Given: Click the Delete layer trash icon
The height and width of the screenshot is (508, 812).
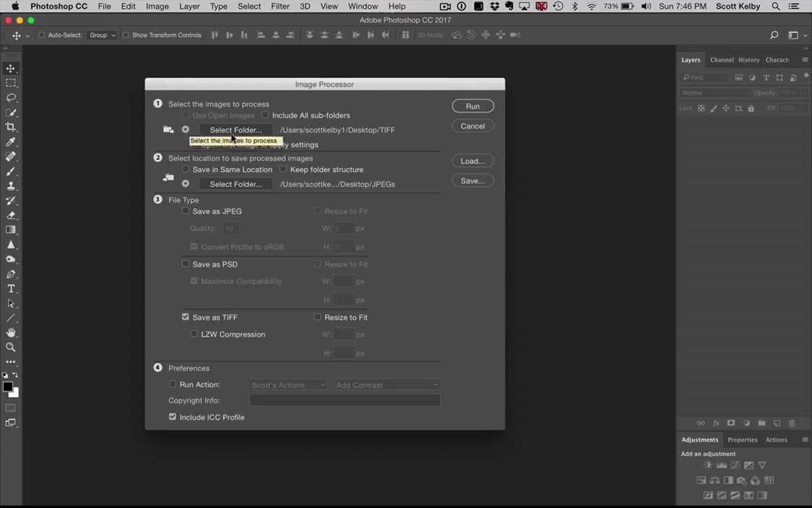Looking at the screenshot, I should (x=792, y=423).
